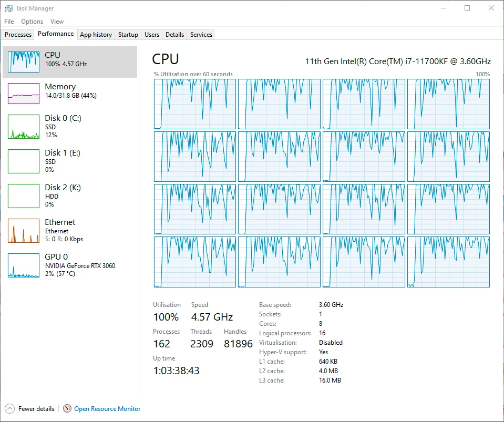
Task: Click the threads count 2309
Action: tap(201, 344)
